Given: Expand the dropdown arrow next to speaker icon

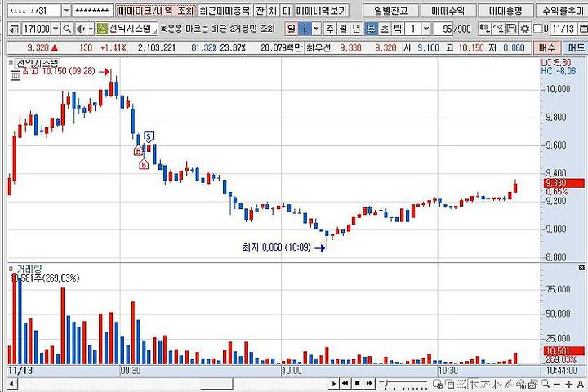Looking at the screenshot, I should coord(91,29).
